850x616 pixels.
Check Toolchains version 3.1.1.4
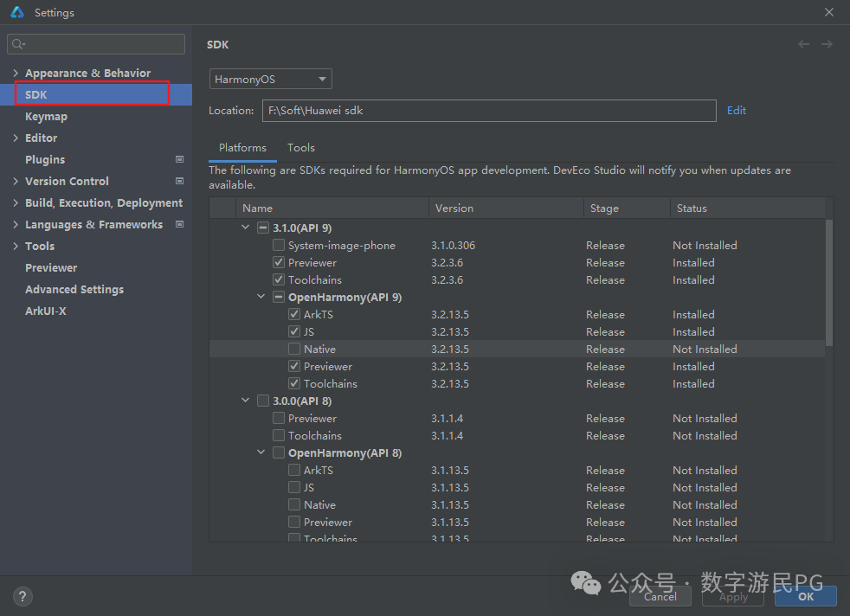coord(279,435)
